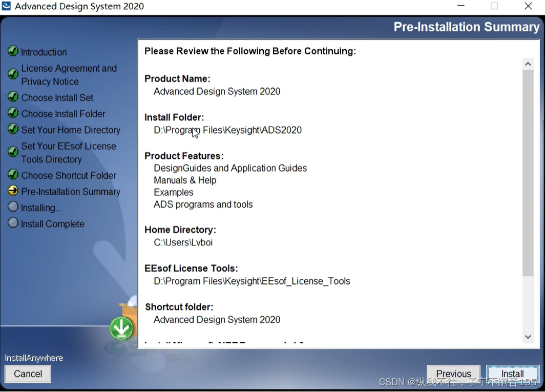
Task: Click the summary vertical scrollbar thumb
Action: click(x=528, y=173)
